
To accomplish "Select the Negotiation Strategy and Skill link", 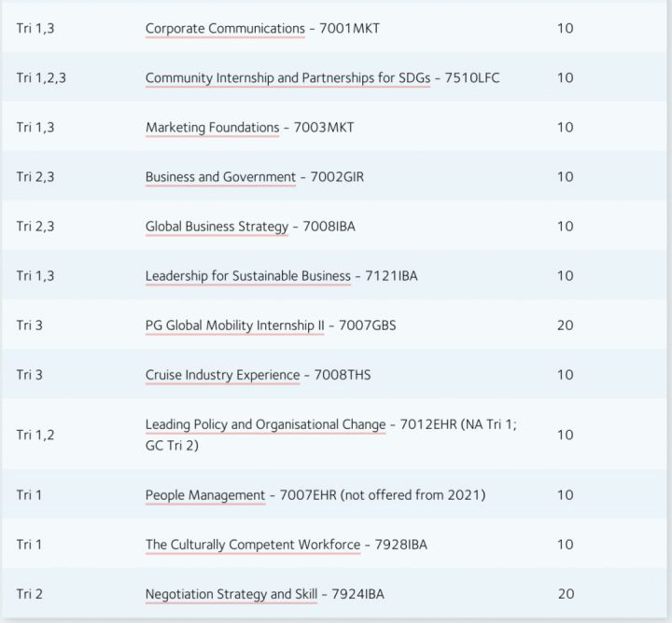I will 232,593.
